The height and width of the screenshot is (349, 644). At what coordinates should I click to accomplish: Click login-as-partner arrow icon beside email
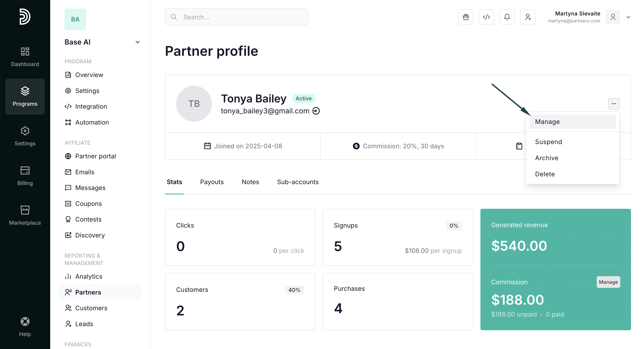(316, 111)
